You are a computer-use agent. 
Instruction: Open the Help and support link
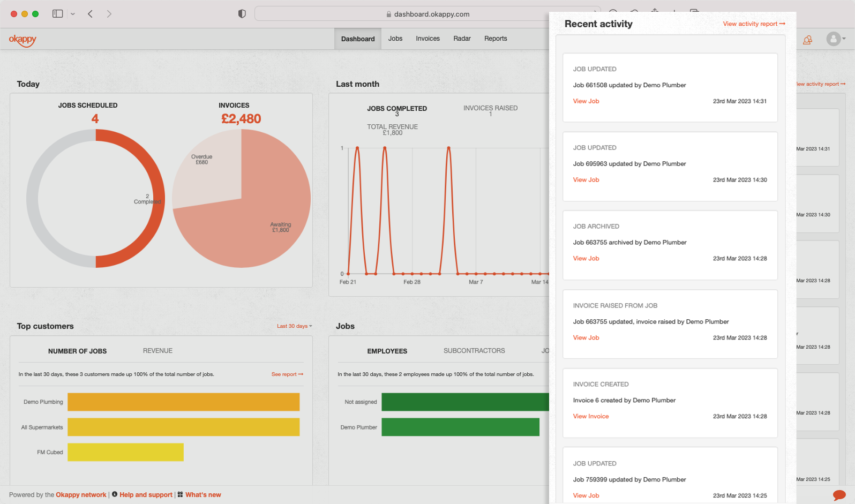[146, 495]
